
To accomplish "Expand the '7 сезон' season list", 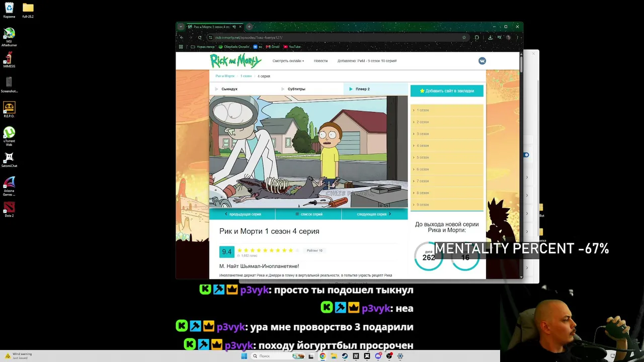I will pyautogui.click(x=447, y=181).
